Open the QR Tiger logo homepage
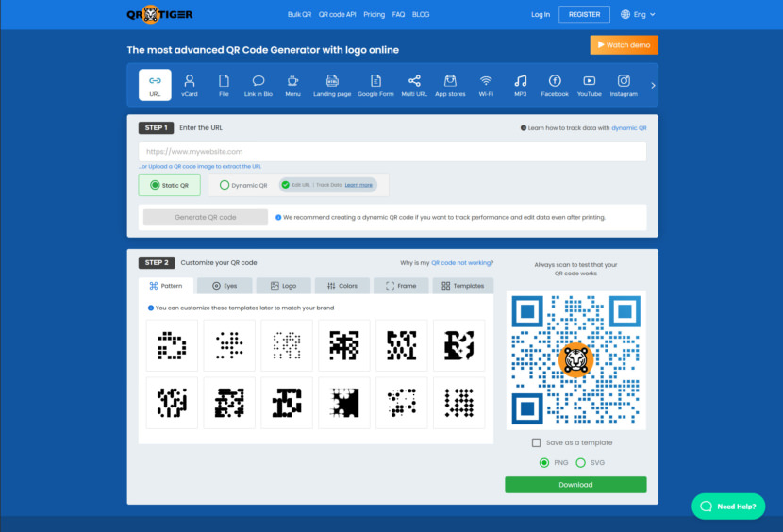Screen dimensions: 783x532 coord(159,14)
